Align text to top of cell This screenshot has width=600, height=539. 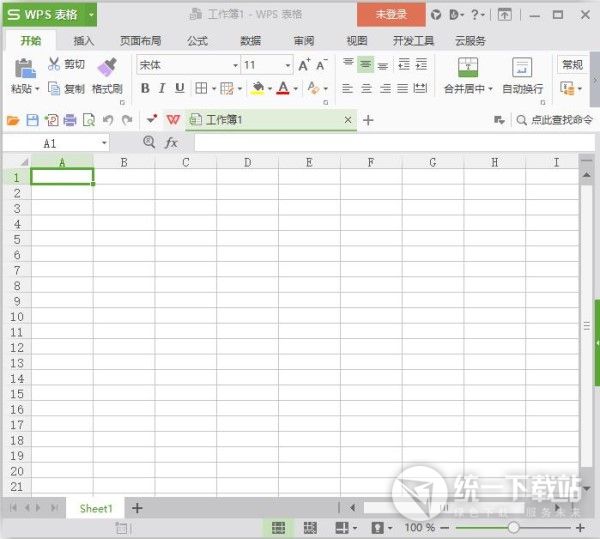(348, 63)
